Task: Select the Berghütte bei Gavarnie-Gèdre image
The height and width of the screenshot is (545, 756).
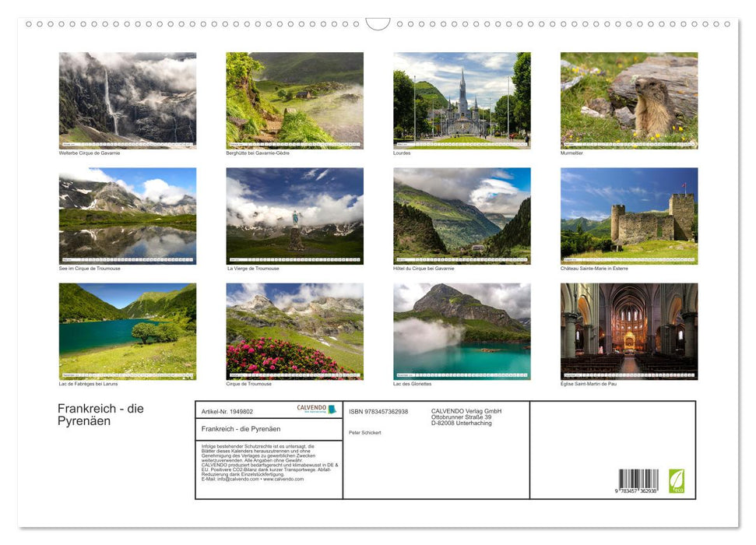Action: 294,100
